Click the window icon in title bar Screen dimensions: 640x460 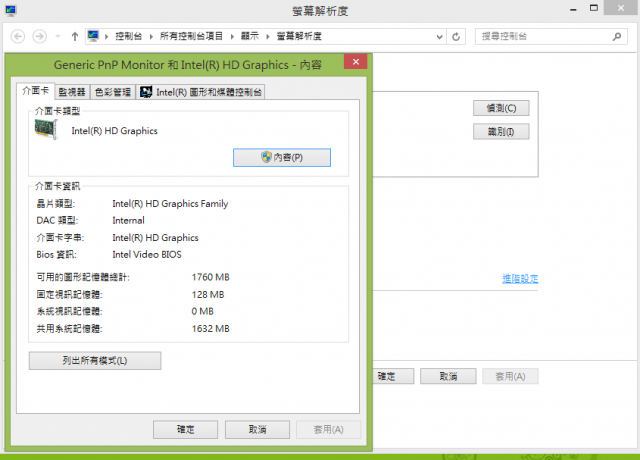[x=11, y=11]
